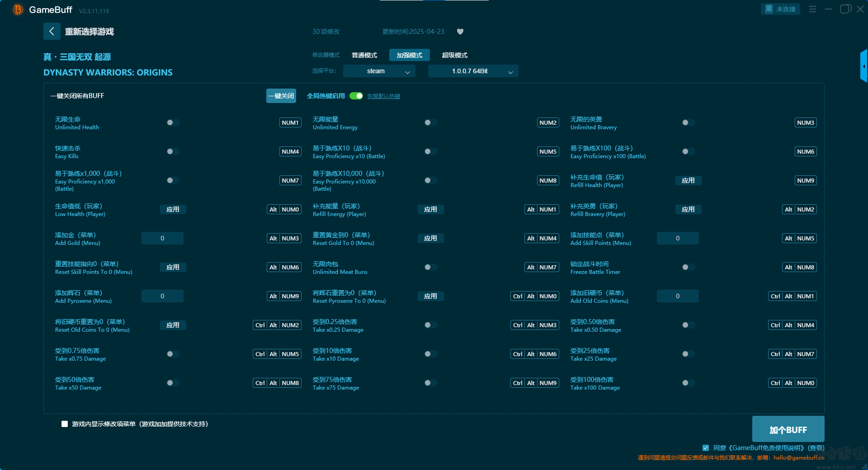This screenshot has width=868, height=470.
Task: Toggle the global hotkey enable switch
Action: tap(356, 96)
